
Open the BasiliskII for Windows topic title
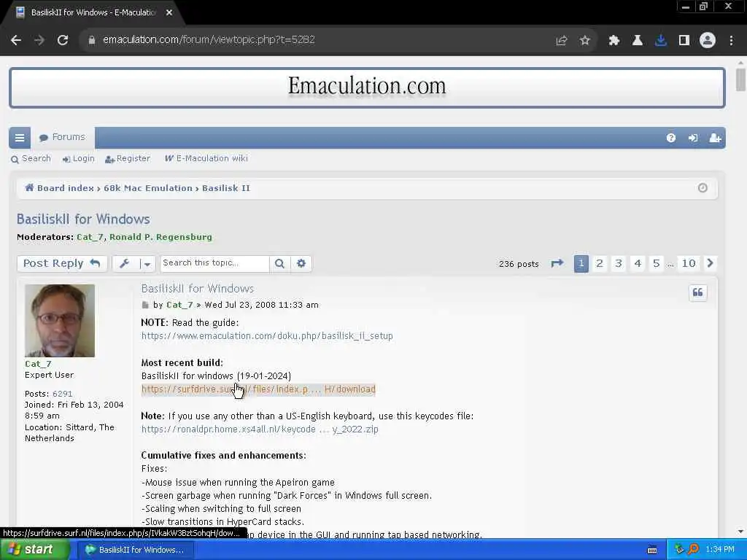pyautogui.click(x=83, y=219)
